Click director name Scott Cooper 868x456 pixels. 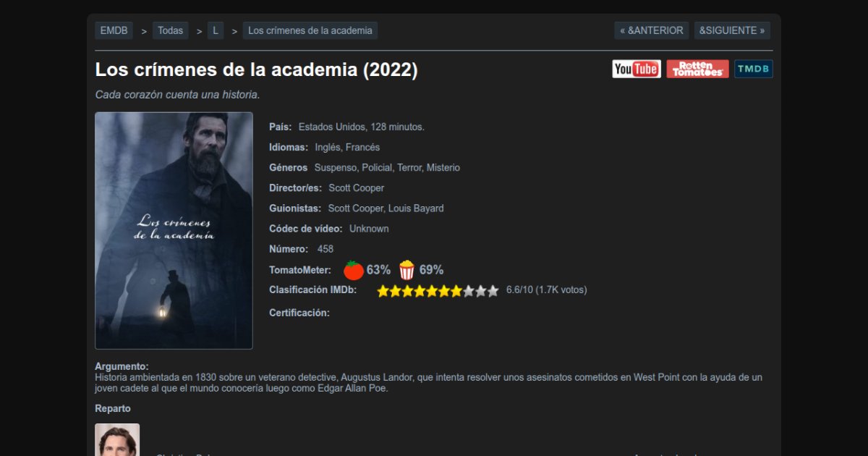pos(357,187)
